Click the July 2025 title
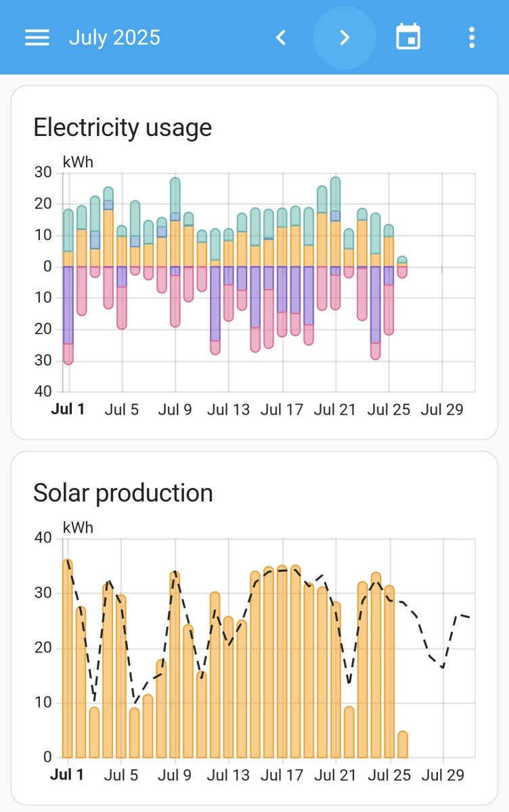The width and height of the screenshot is (509, 812). click(x=114, y=37)
